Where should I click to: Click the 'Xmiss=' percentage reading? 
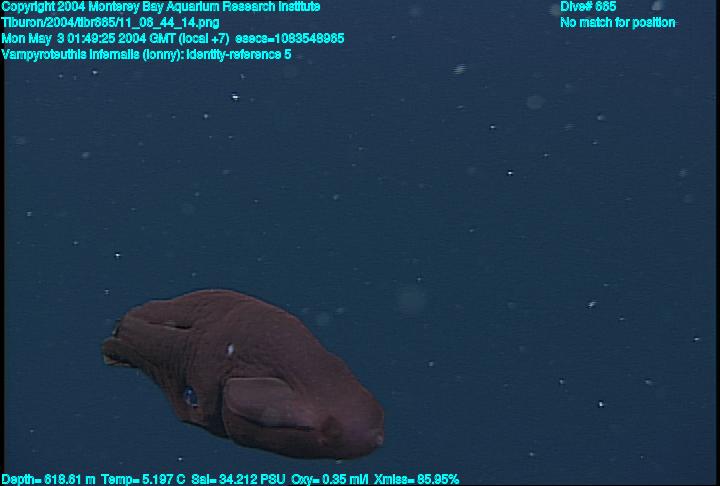(x=416, y=479)
